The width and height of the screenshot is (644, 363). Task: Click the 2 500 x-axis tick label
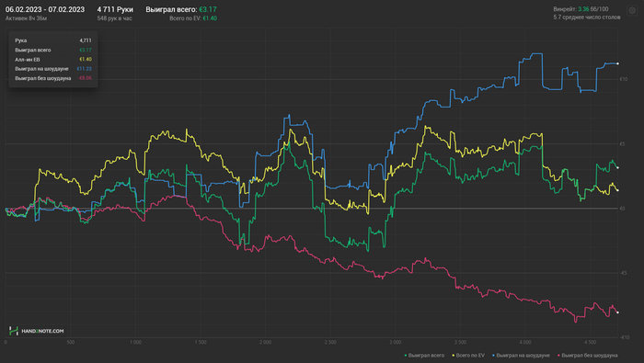330,342
